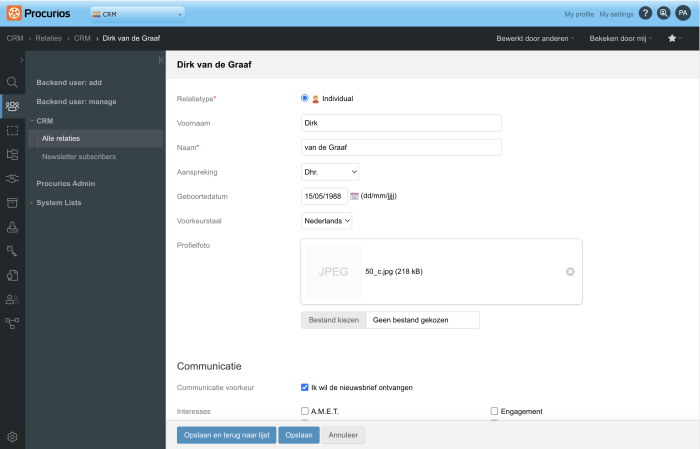Click the Geboortedatum date field
Viewport: 700px width, 449px height.
(x=324, y=196)
